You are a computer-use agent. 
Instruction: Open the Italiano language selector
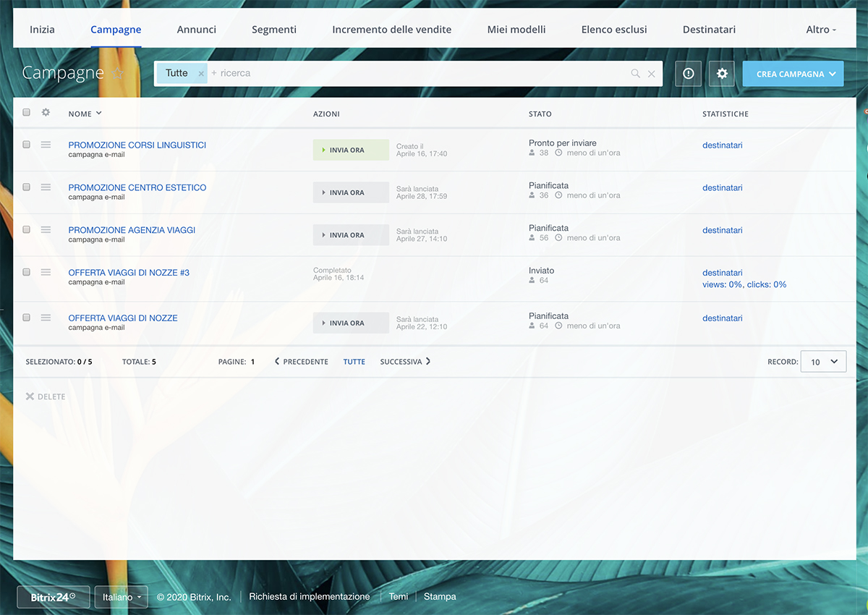click(x=122, y=597)
